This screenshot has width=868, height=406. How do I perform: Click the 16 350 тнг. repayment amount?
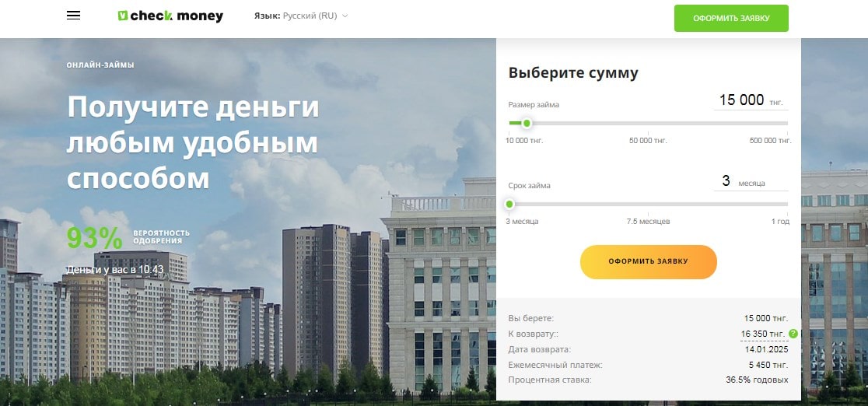[x=763, y=334]
